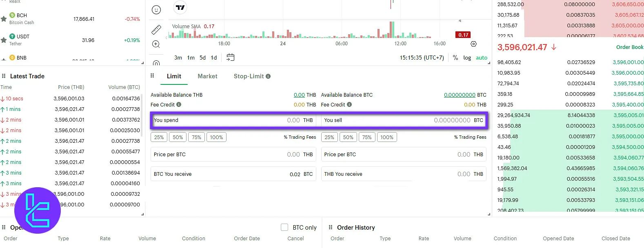Click the Available Balance BTC amount link

click(x=460, y=95)
